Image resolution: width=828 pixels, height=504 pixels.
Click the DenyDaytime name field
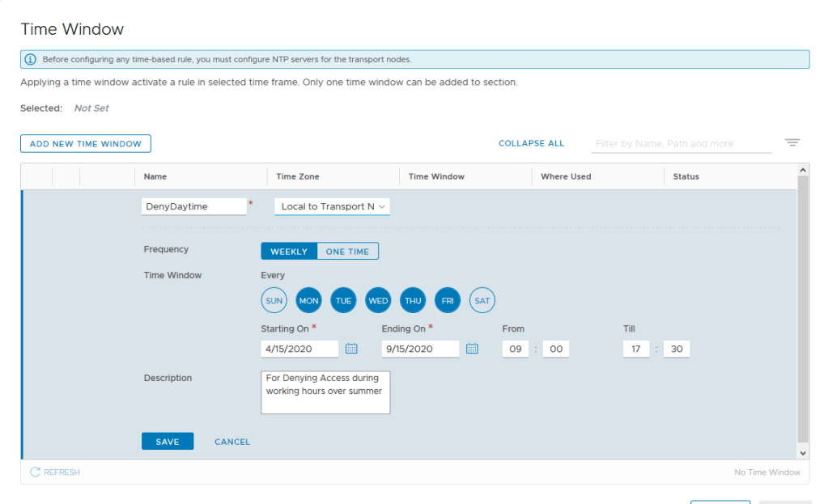(x=193, y=206)
